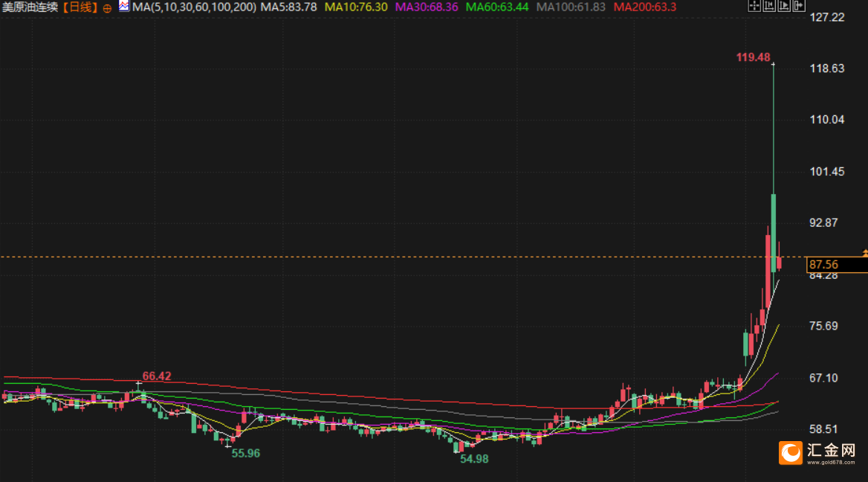Image resolution: width=868 pixels, height=482 pixels.
Task: Open the MA indicator chart icon
Action: 124,6
